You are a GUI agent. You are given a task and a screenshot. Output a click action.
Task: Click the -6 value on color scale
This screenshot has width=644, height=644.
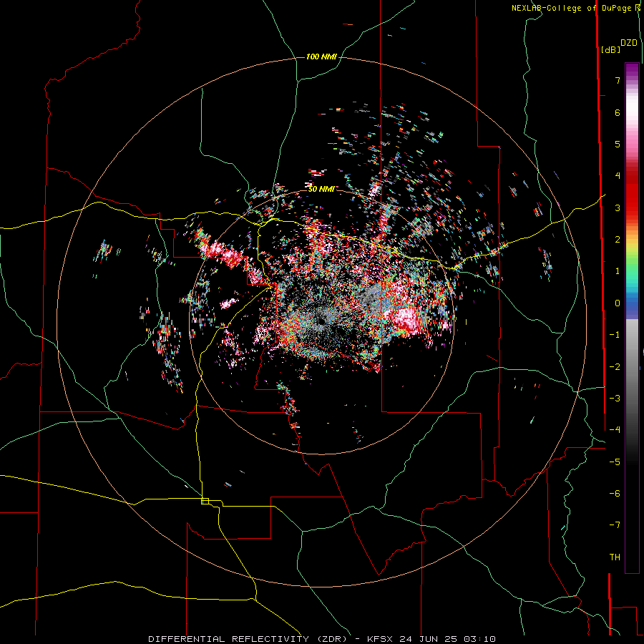click(615, 494)
